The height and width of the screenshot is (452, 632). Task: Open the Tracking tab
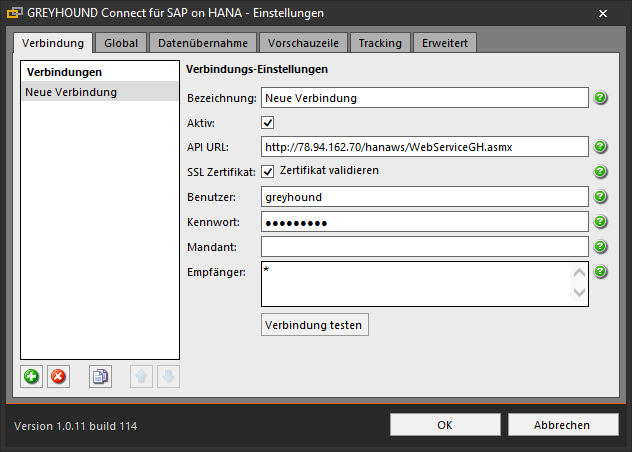click(380, 43)
